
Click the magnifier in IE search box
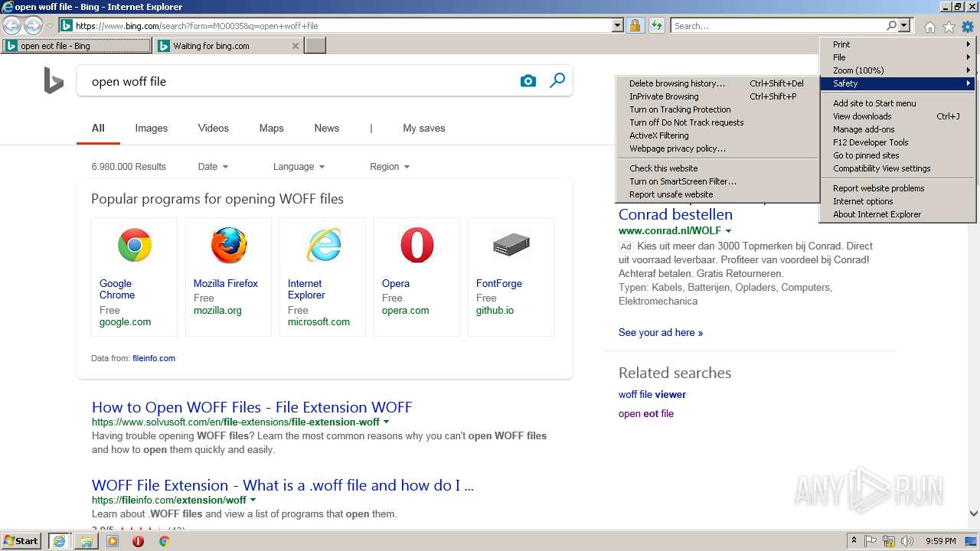(891, 26)
